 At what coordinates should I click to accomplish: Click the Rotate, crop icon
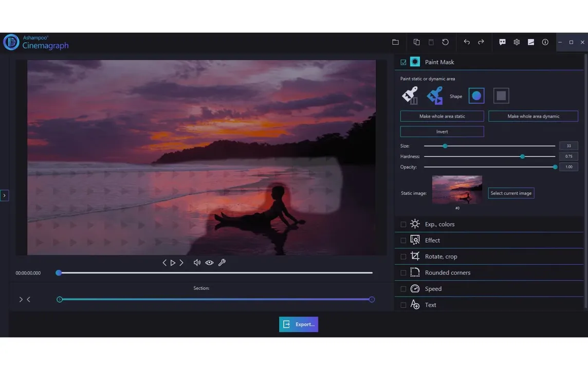coord(415,256)
